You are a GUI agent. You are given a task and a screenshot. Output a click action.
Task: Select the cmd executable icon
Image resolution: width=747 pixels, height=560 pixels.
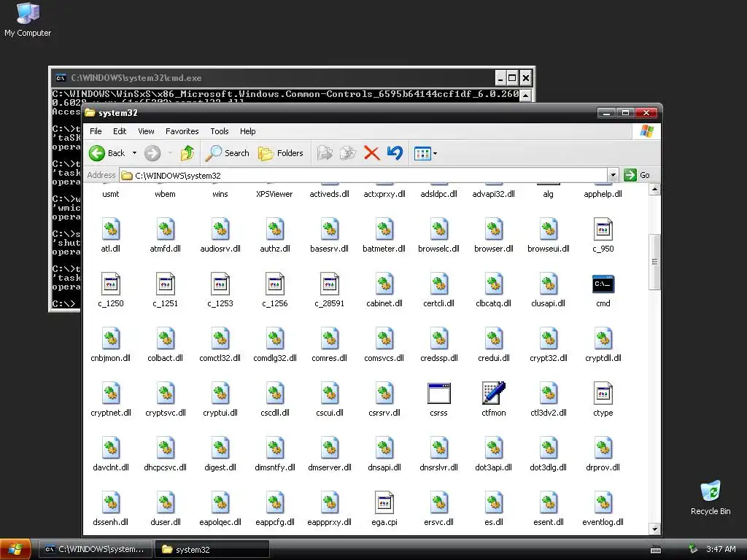pyautogui.click(x=603, y=284)
